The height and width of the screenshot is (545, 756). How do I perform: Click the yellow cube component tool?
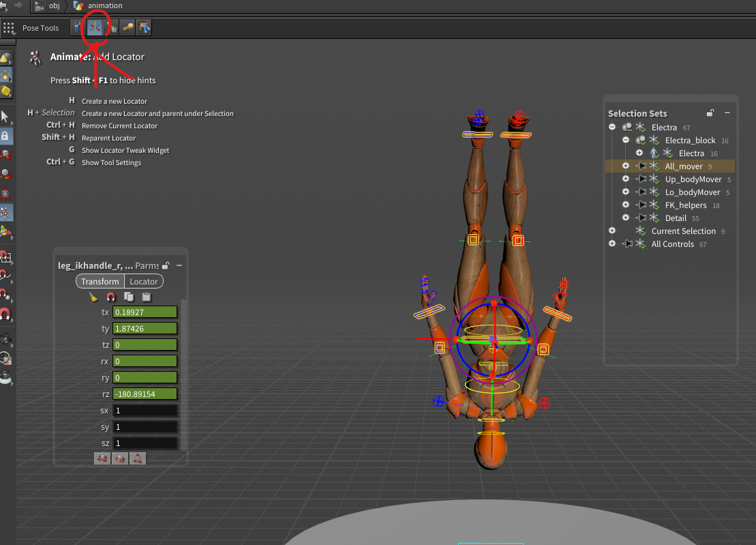coord(5,91)
